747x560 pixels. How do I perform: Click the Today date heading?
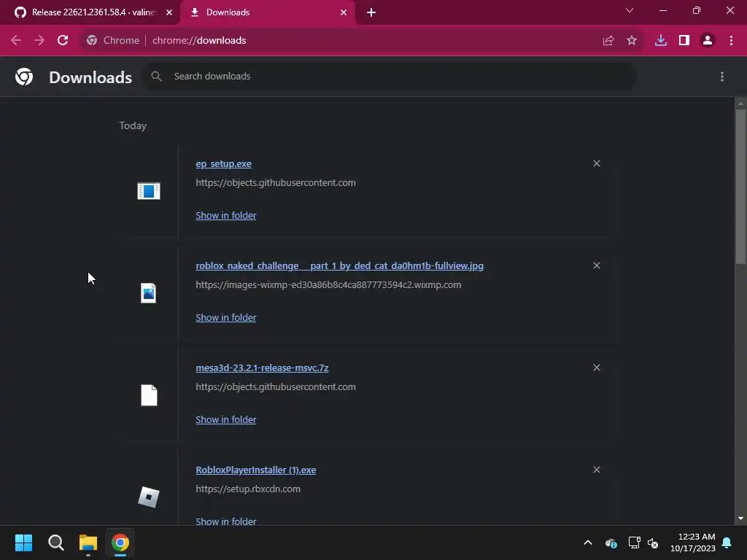(x=133, y=125)
